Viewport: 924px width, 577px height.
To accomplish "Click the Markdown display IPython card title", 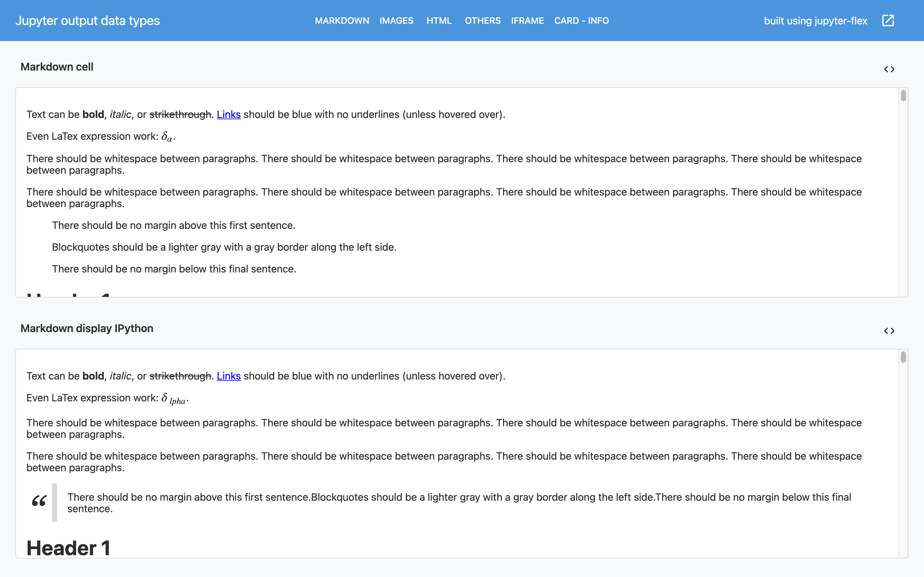I will [x=87, y=328].
